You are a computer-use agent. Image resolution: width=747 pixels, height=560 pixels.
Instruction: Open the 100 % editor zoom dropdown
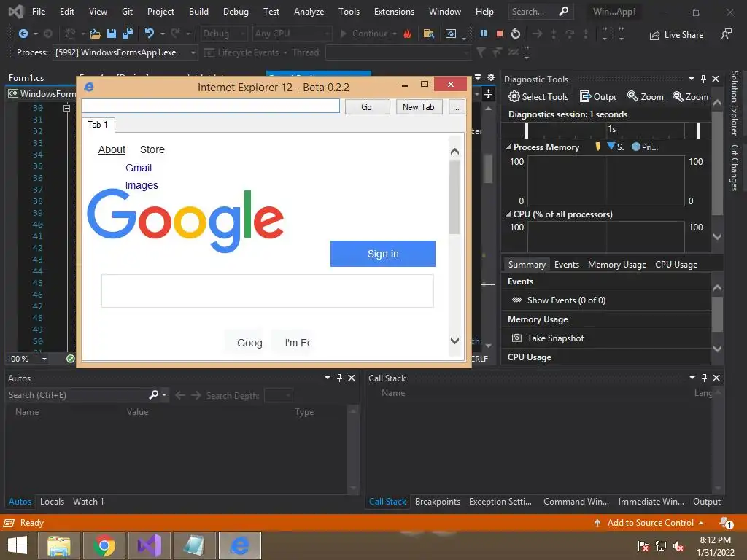tap(44, 359)
